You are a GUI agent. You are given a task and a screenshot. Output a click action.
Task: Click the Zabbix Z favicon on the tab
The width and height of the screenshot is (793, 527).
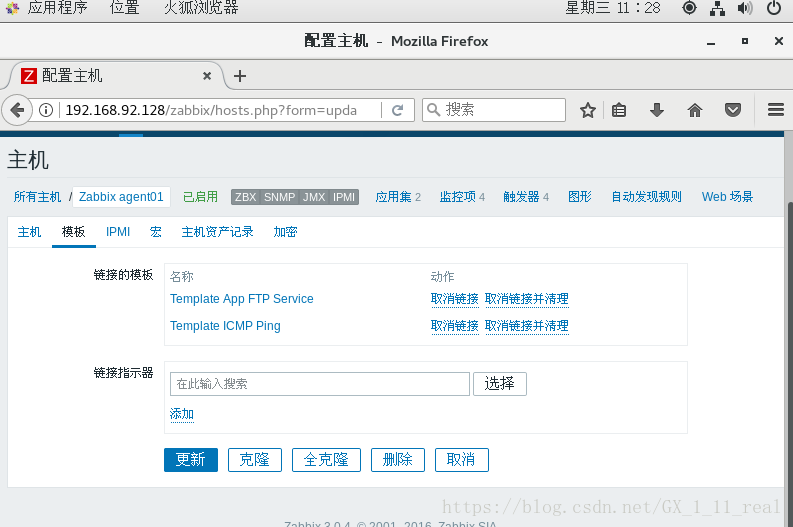point(29,76)
